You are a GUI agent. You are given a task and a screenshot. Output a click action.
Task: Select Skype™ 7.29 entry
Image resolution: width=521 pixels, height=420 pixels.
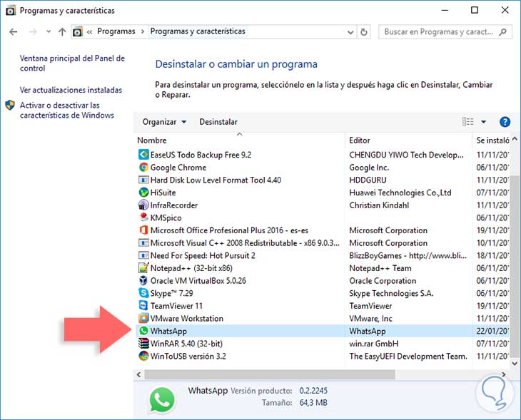(171, 293)
